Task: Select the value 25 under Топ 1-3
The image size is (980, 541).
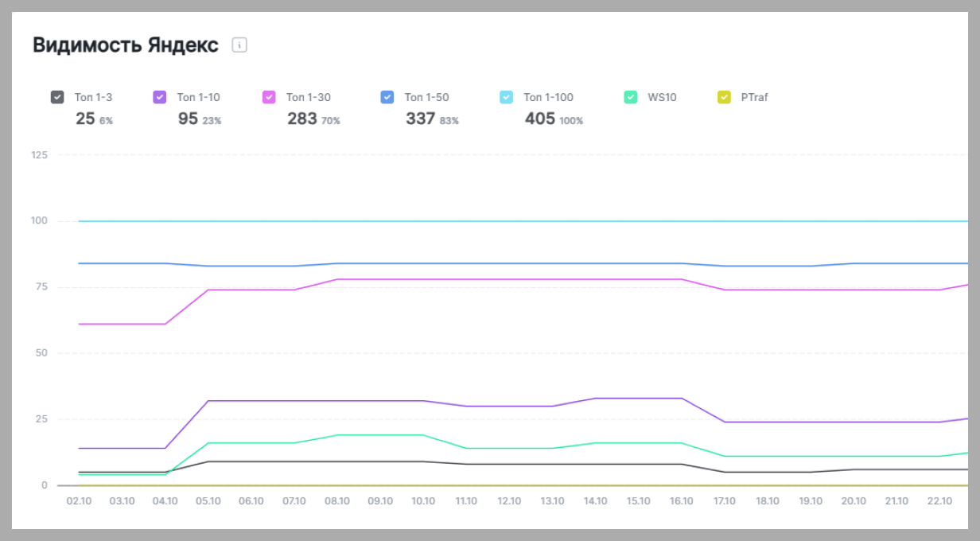Action: pos(85,119)
